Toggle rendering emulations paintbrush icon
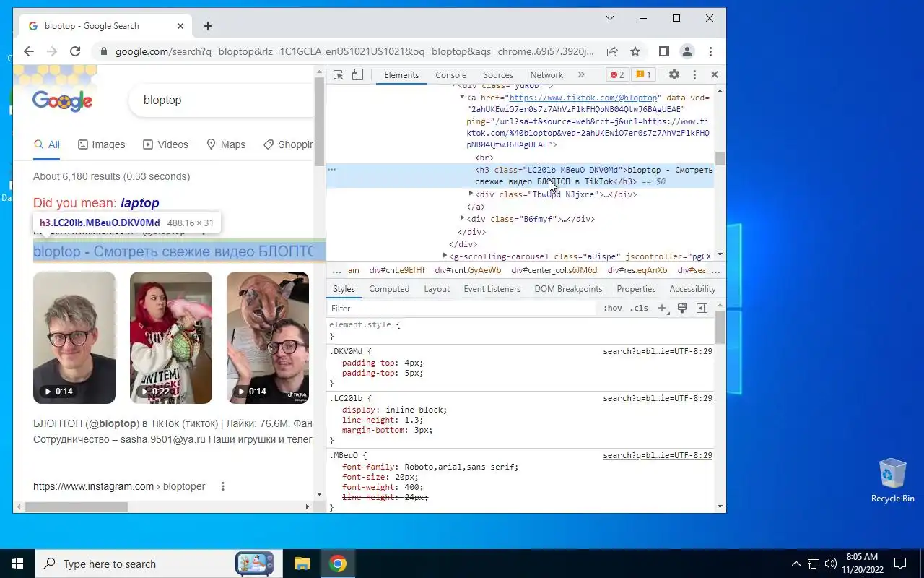 coord(681,309)
